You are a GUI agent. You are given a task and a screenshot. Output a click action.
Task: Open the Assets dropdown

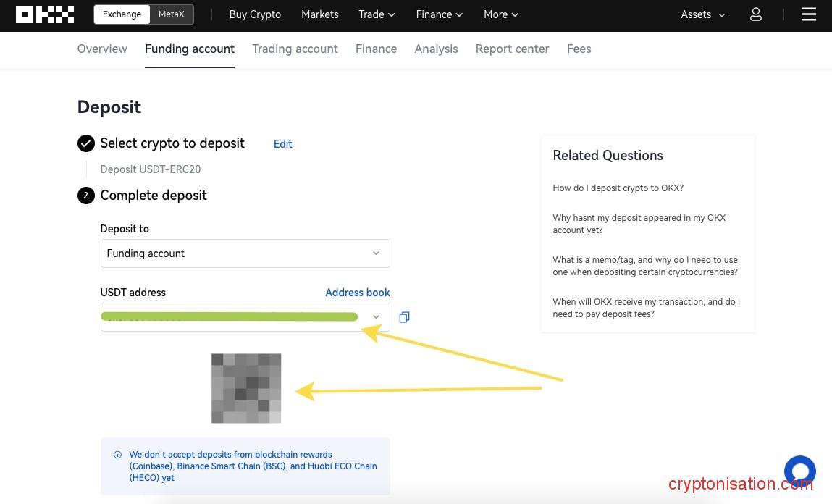tap(702, 14)
